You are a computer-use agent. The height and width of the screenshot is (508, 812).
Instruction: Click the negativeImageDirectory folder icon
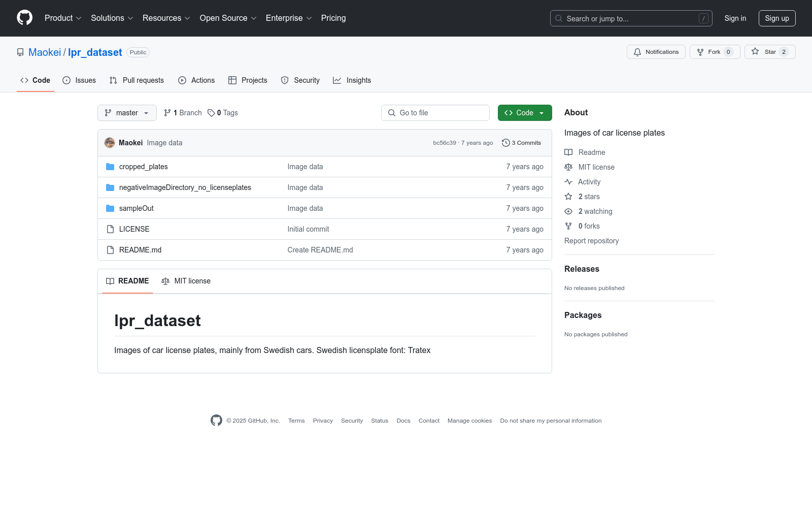tap(110, 187)
